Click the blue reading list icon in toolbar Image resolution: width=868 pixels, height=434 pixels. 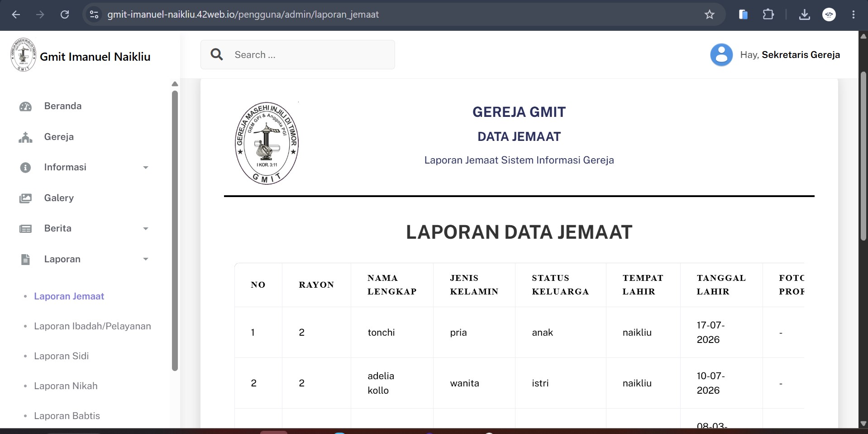pyautogui.click(x=743, y=14)
